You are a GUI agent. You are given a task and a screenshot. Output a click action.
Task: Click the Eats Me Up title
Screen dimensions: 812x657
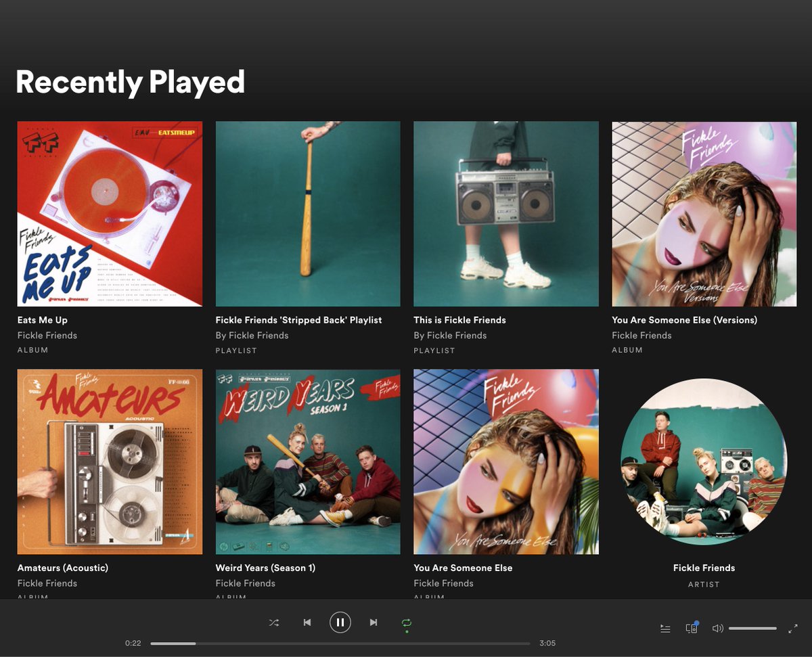[x=43, y=320]
